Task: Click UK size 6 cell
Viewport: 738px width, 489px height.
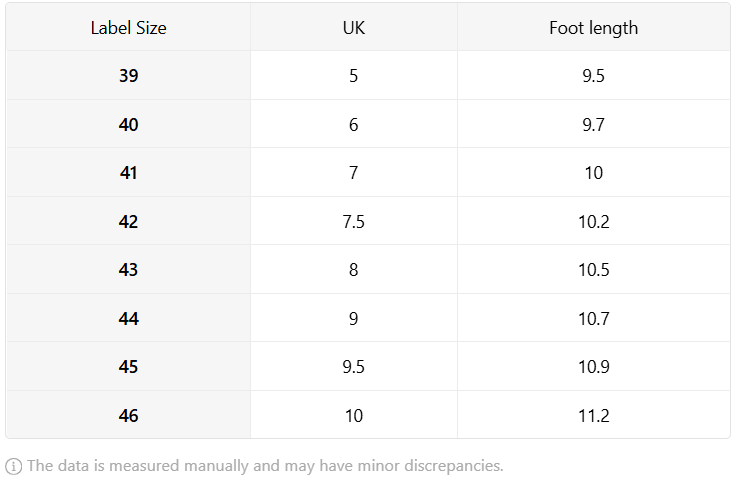Action: tap(354, 124)
